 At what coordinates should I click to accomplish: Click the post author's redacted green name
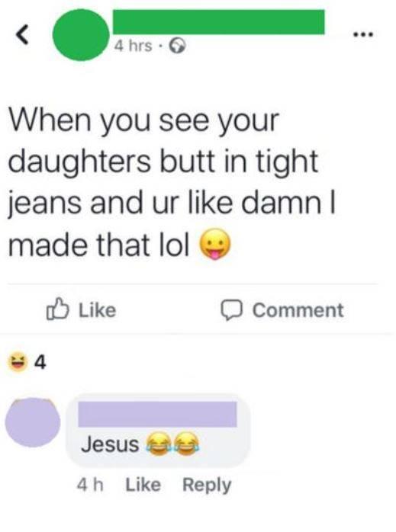click(x=219, y=22)
